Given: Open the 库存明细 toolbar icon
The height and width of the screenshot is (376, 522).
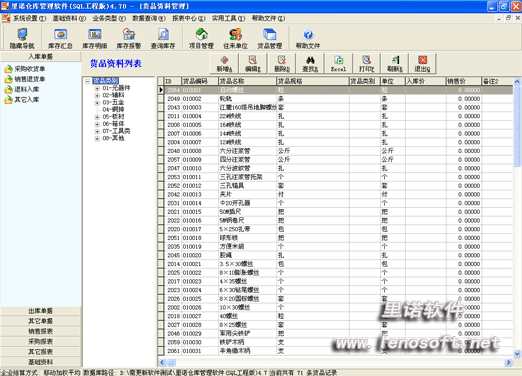Looking at the screenshot, I should pyautogui.click(x=95, y=38).
